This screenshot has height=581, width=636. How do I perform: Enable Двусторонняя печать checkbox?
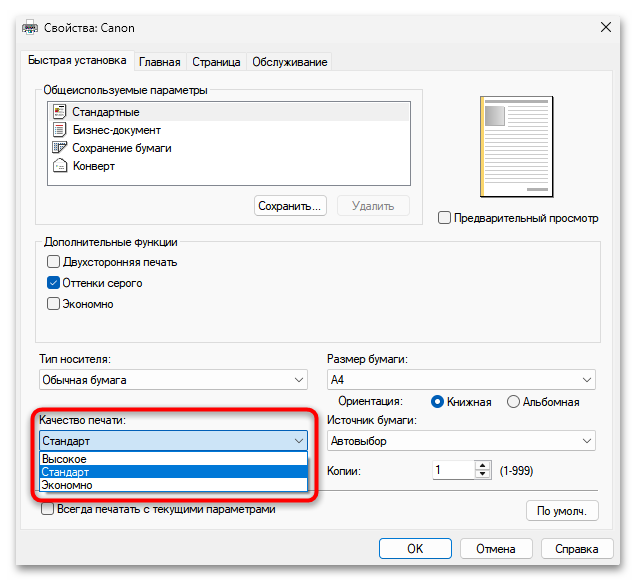(x=54, y=262)
